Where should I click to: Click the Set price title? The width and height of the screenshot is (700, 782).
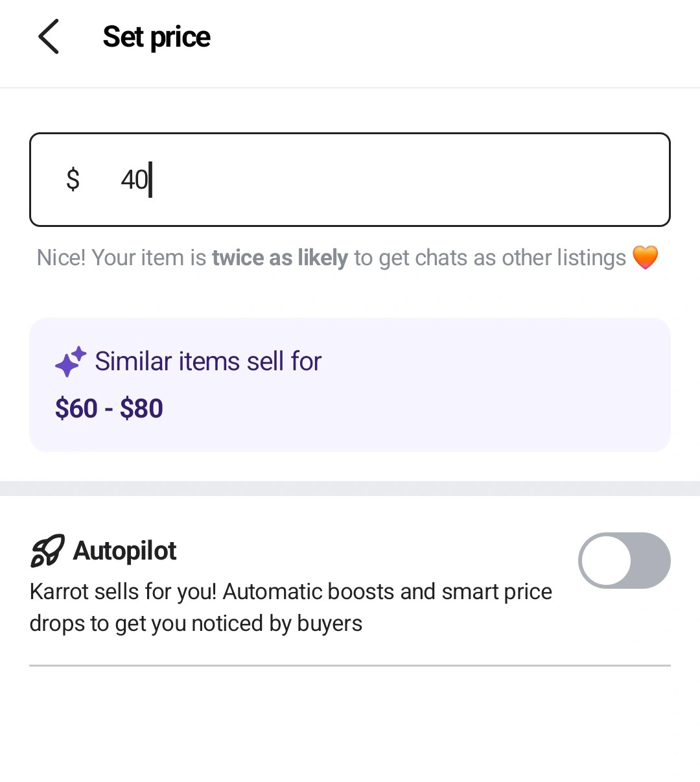tap(156, 37)
